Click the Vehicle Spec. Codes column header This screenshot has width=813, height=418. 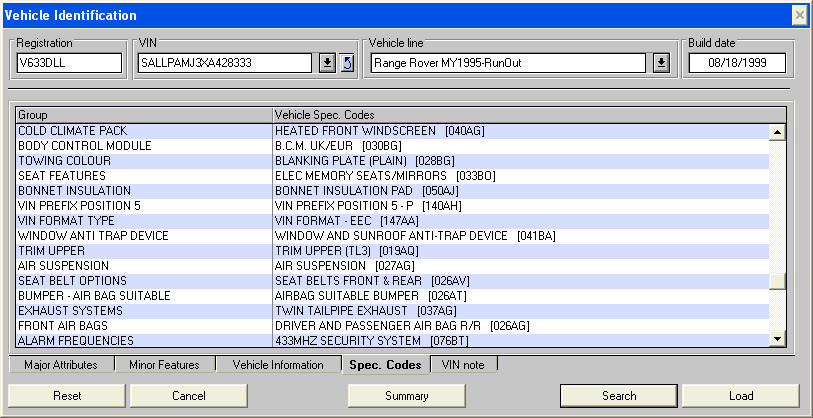point(529,115)
